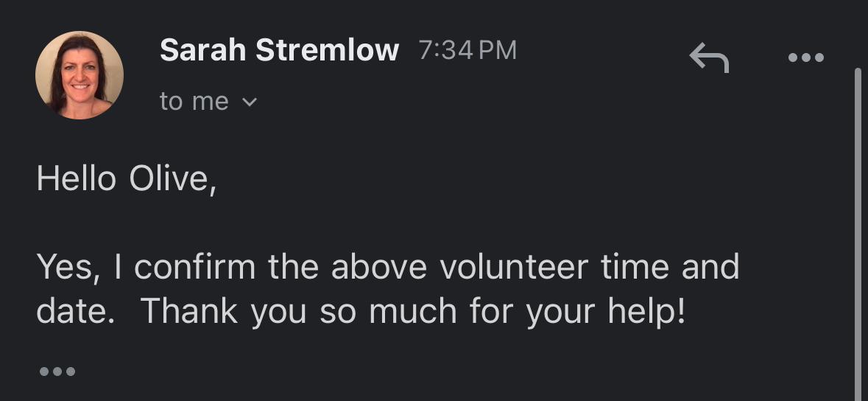The width and height of the screenshot is (868, 401).
Task: Click the reply arrow icon
Action: [x=708, y=57]
